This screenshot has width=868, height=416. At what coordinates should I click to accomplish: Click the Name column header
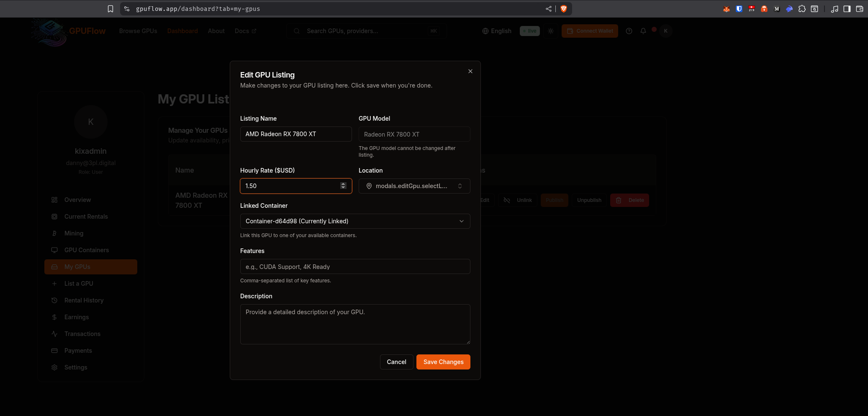(185, 171)
